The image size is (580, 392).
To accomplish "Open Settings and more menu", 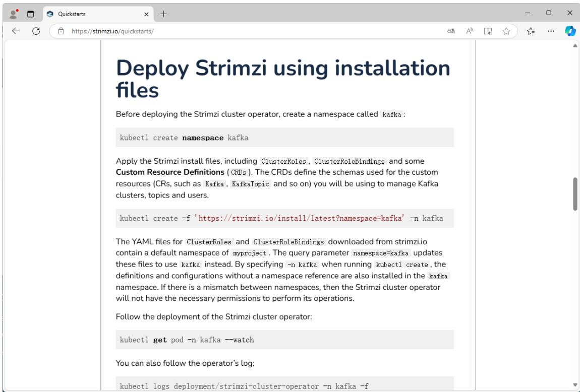I will [551, 31].
